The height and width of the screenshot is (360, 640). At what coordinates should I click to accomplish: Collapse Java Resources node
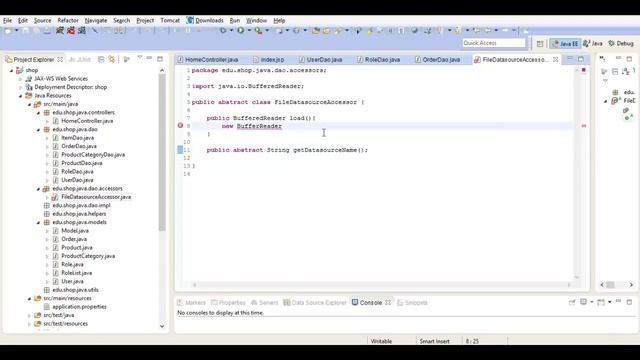(x=20, y=96)
